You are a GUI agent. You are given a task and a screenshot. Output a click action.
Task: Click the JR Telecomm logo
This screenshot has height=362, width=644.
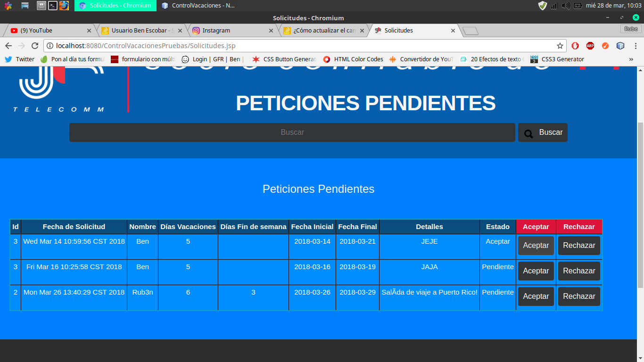click(x=59, y=90)
